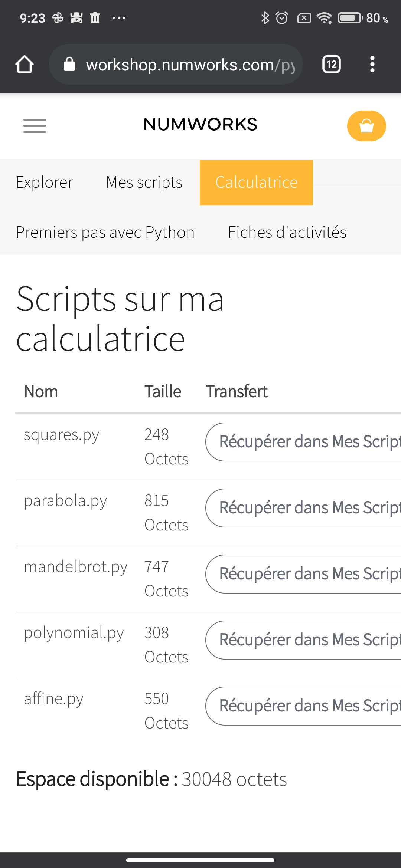Retrieve squares.py into Mes Scripts
The height and width of the screenshot is (868, 401).
303,442
